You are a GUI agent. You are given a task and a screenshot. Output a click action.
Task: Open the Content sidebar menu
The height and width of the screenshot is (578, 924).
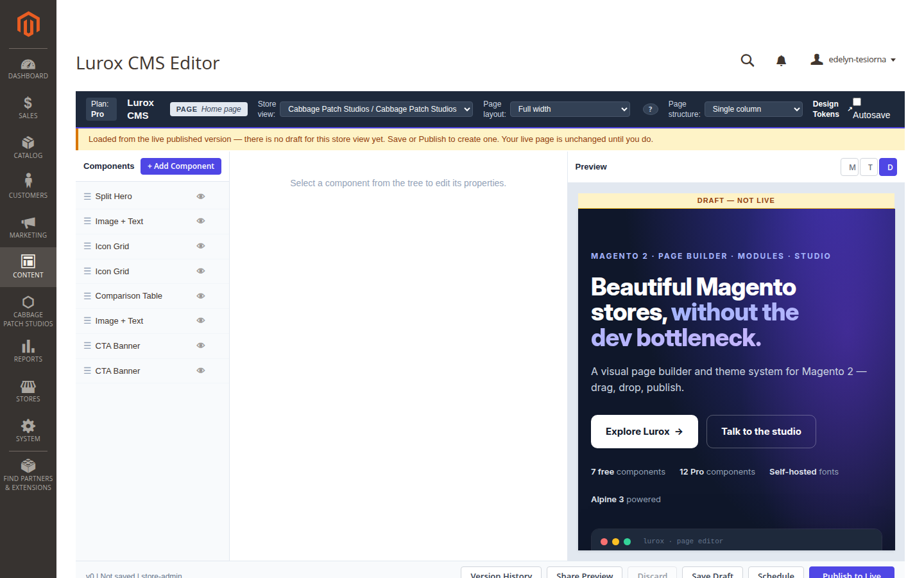[x=28, y=267]
